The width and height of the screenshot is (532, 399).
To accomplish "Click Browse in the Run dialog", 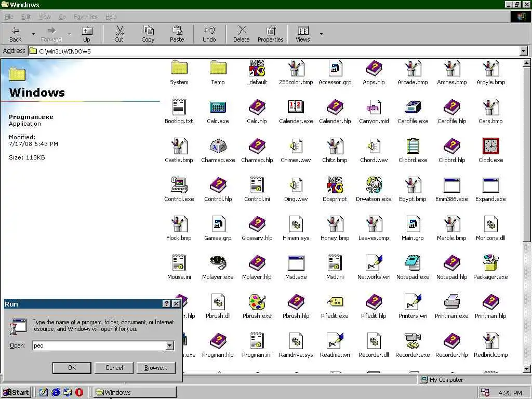I will 156,367.
